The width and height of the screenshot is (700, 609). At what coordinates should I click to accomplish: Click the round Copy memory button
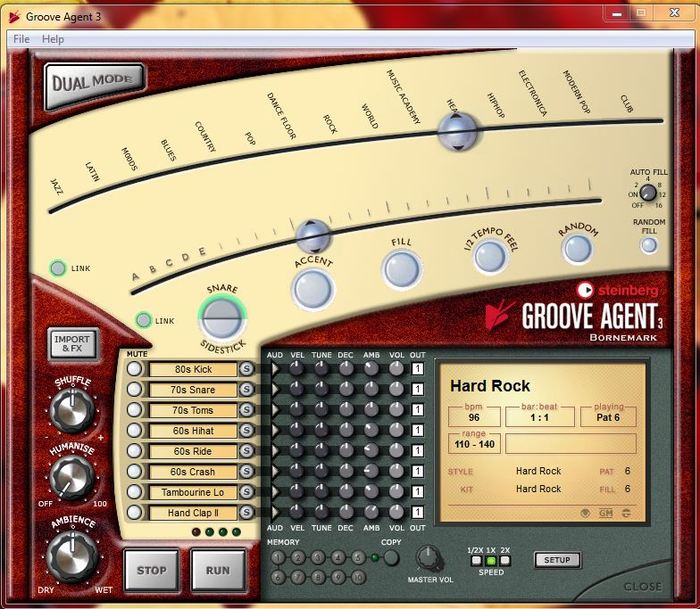pyautogui.click(x=391, y=558)
